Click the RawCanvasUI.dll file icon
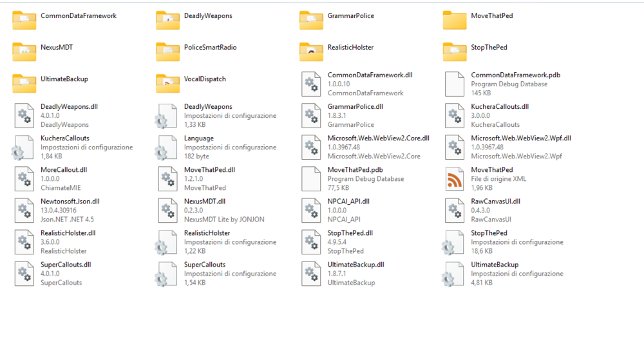 454,210
